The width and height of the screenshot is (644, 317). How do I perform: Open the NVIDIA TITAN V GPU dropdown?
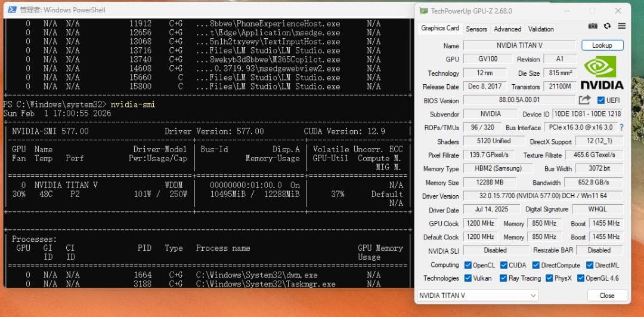[x=478, y=296]
